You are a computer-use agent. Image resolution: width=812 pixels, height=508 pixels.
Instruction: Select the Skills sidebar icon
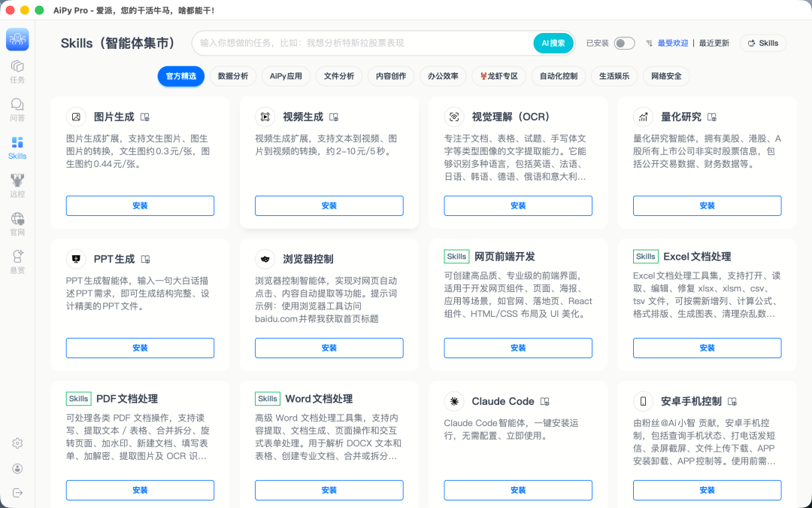click(17, 148)
